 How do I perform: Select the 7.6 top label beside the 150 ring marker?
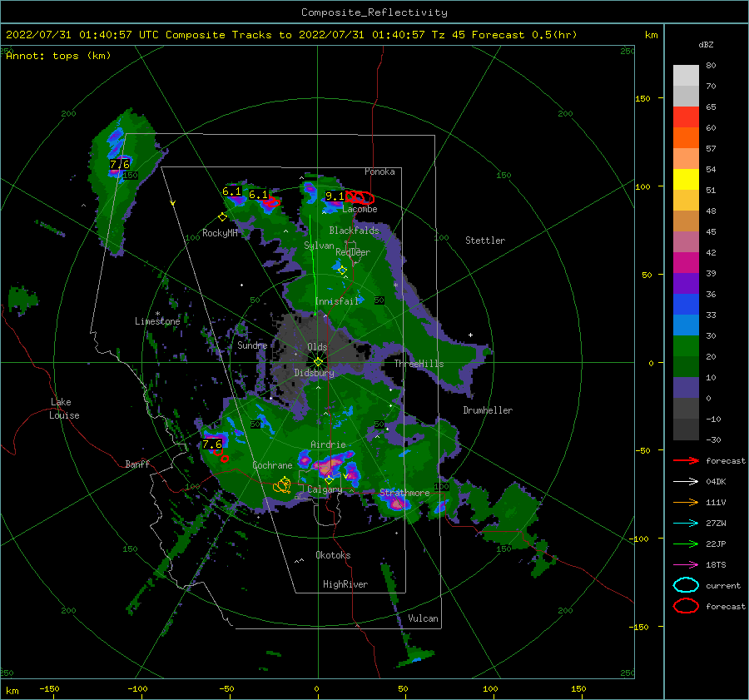coord(119,164)
